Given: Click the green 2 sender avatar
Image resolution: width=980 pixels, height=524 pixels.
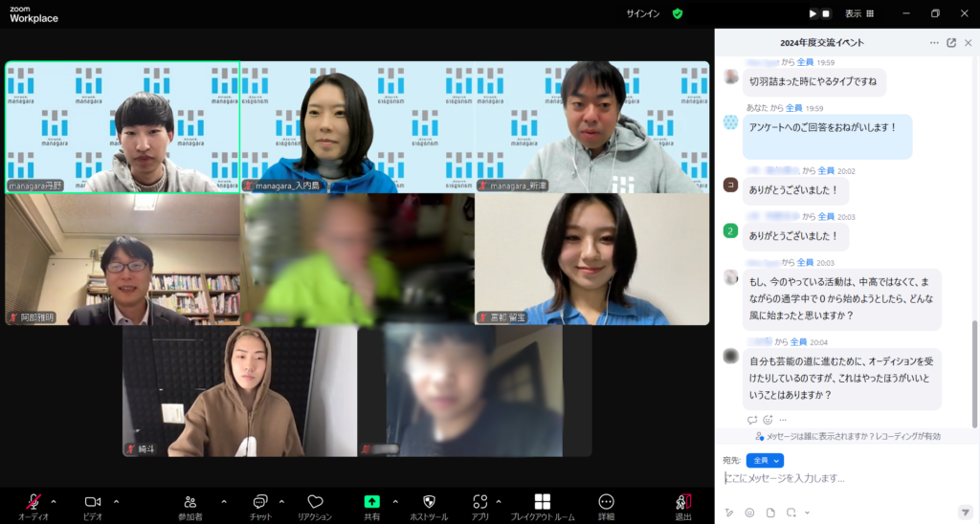Looking at the screenshot, I should tap(730, 231).
